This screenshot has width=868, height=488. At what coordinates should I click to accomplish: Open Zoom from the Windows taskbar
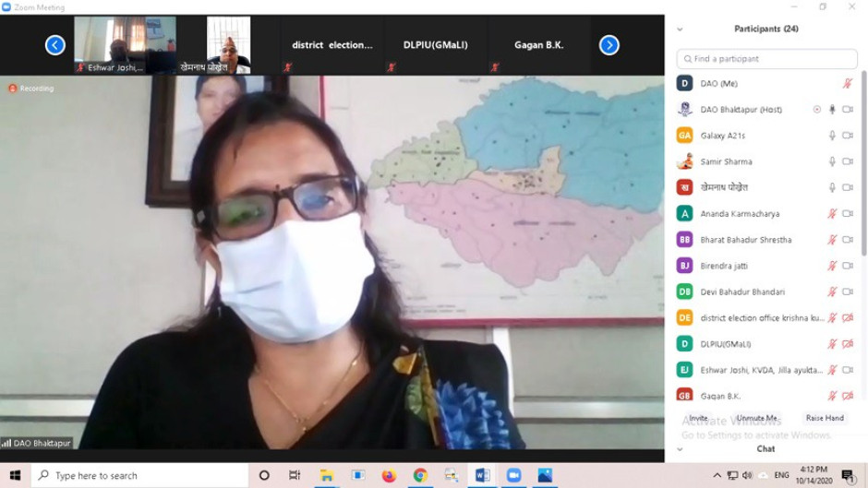(x=513, y=475)
